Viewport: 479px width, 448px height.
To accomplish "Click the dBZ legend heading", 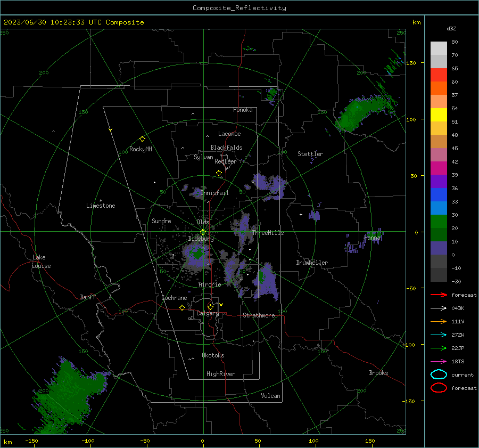I will (451, 29).
